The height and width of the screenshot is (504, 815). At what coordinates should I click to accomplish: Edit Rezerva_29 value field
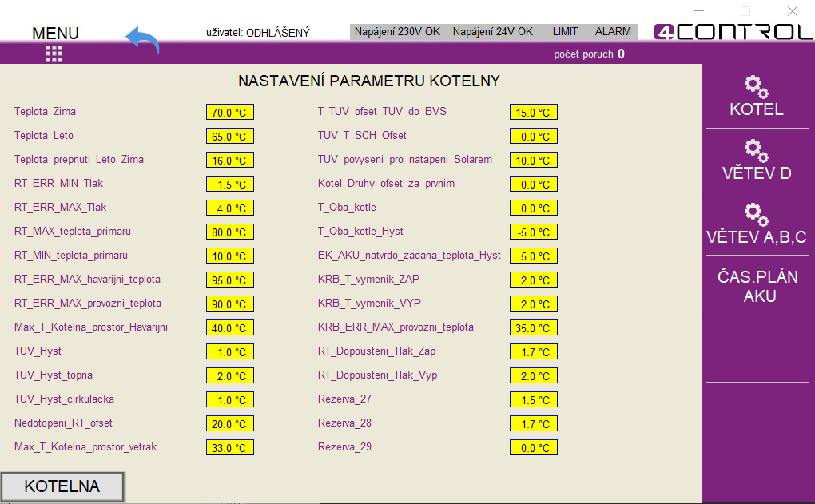533,447
